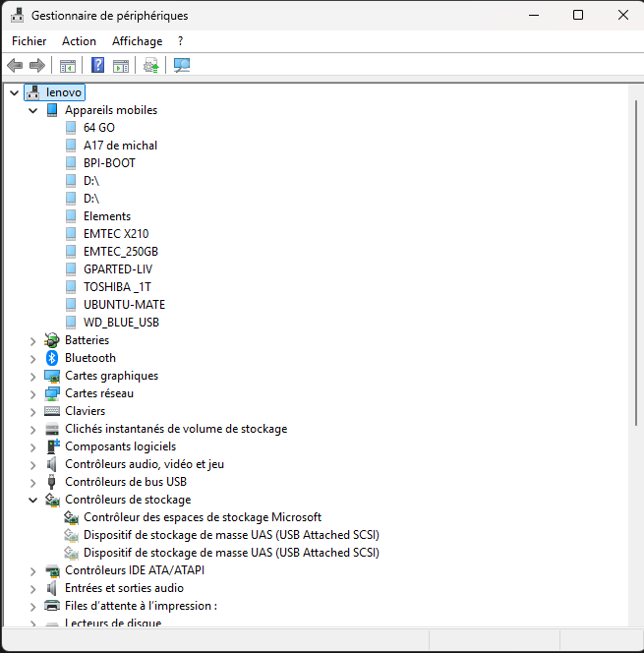Image resolution: width=644 pixels, height=653 pixels.
Task: Click the Contrôleurs de bus USB icon
Action: tap(52, 482)
